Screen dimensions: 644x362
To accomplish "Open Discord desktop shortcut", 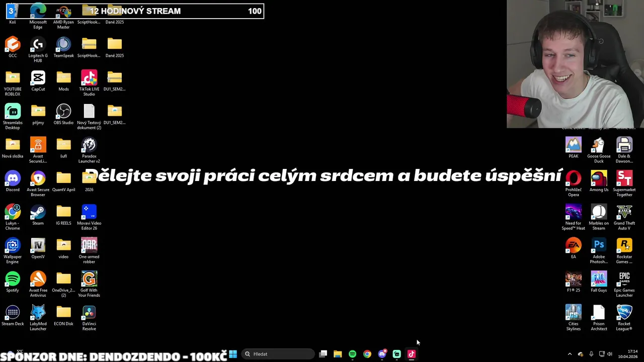I will click(x=13, y=181).
